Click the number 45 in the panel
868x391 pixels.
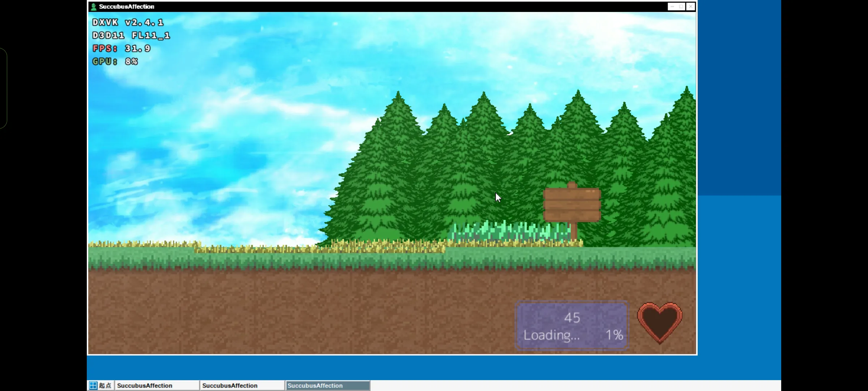coord(572,318)
